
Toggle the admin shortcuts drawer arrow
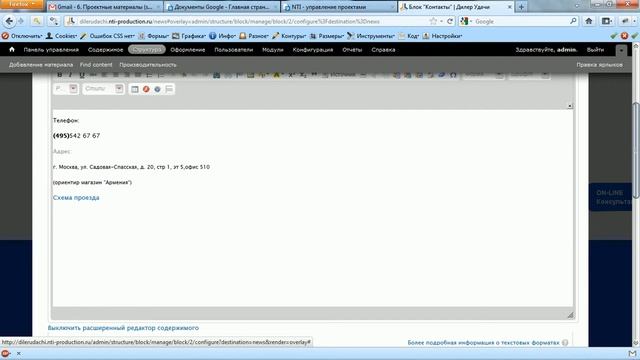[621, 50]
